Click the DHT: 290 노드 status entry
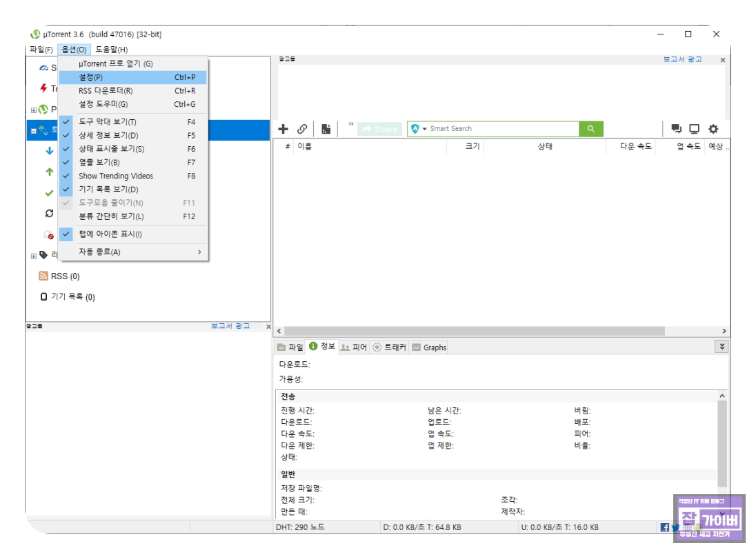This screenshot has width=756, height=559. (300, 528)
